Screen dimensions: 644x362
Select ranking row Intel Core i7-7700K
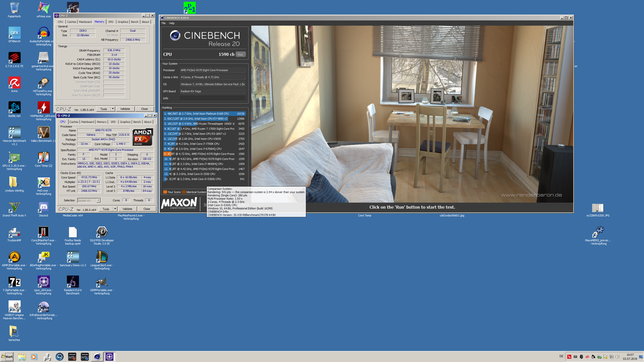[x=204, y=144]
